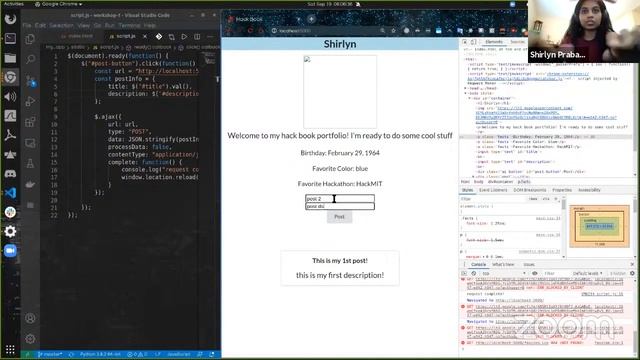This screenshot has height=360, width=640.
Task: Open the console settings gear
Action: coord(632,273)
